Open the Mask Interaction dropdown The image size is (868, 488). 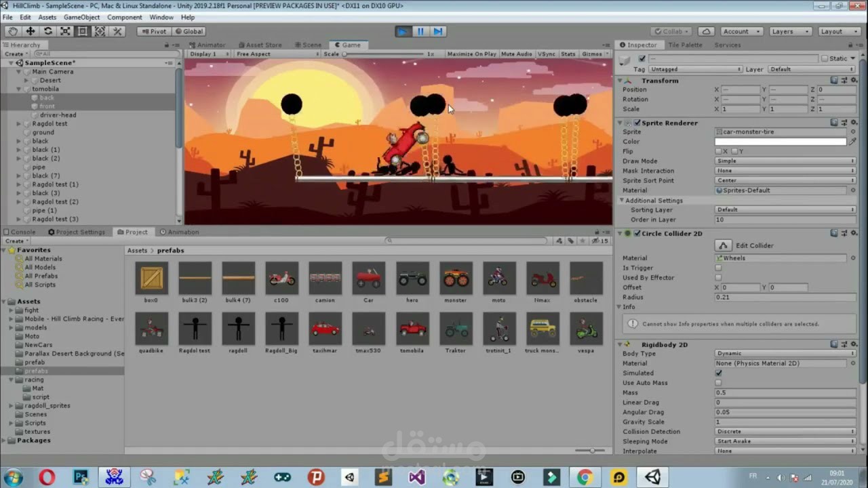[786, 171]
